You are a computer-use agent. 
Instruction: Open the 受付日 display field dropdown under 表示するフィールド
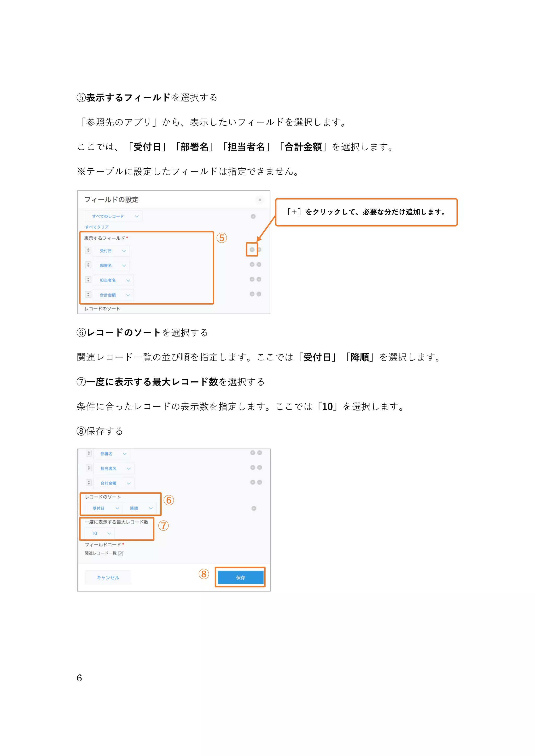click(x=111, y=251)
